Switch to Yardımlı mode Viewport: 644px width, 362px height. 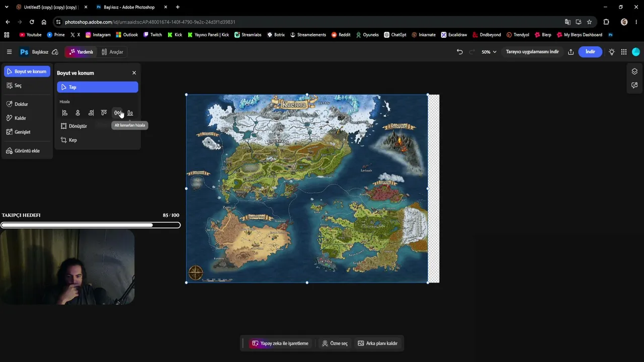[81, 52]
